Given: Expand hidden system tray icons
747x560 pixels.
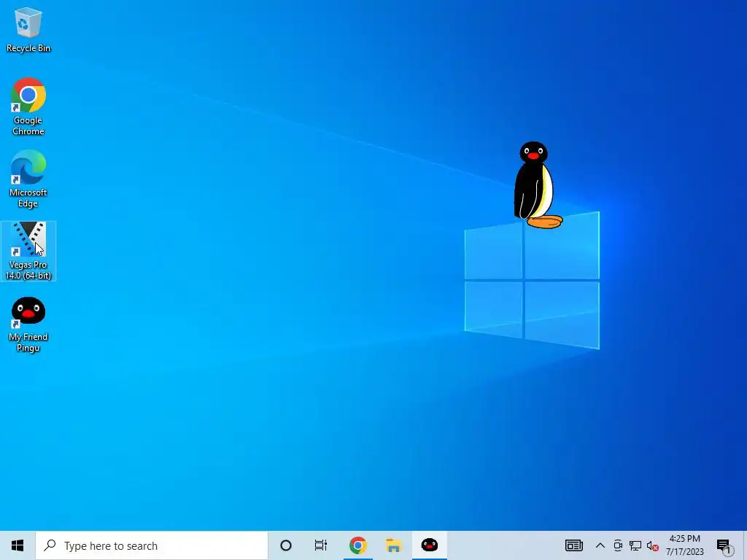Looking at the screenshot, I should tap(600, 545).
